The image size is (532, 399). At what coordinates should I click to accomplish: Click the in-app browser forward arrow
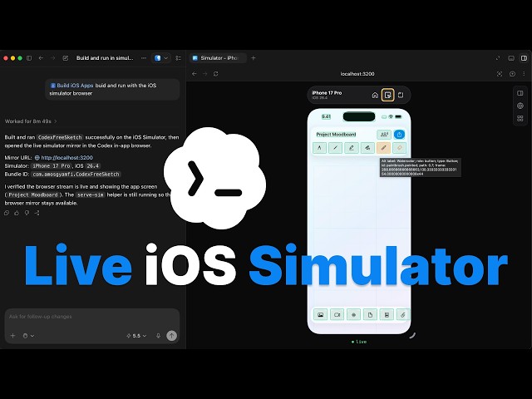(205, 74)
